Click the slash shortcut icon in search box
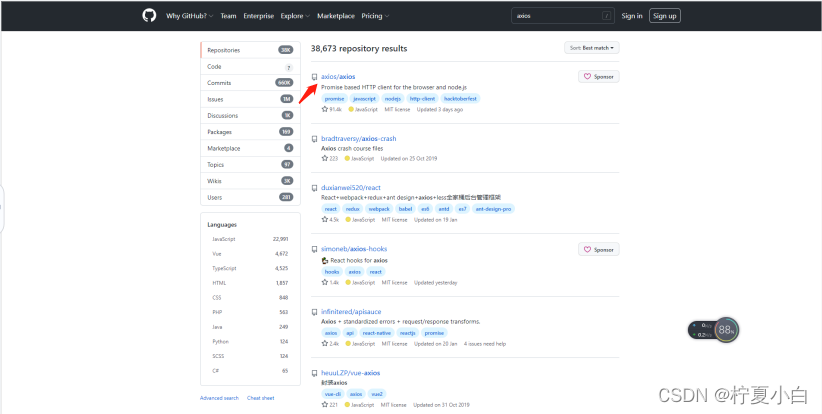This screenshot has width=822, height=414. click(x=607, y=16)
